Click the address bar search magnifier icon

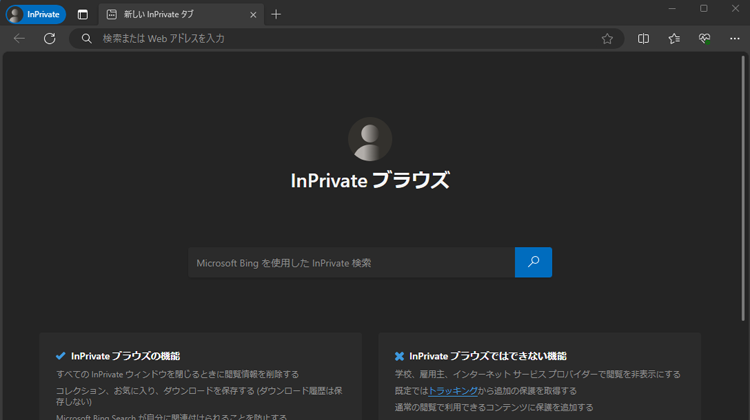click(x=86, y=38)
